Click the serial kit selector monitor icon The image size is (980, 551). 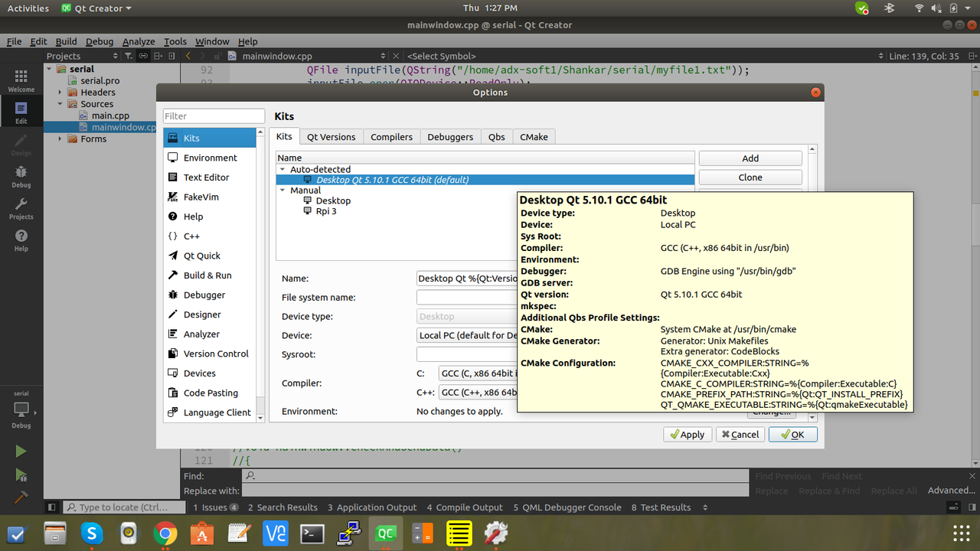[21, 409]
